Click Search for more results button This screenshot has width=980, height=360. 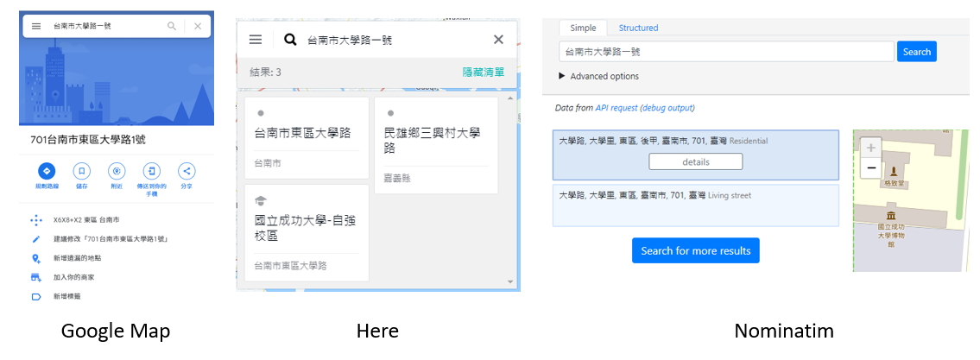coord(696,250)
